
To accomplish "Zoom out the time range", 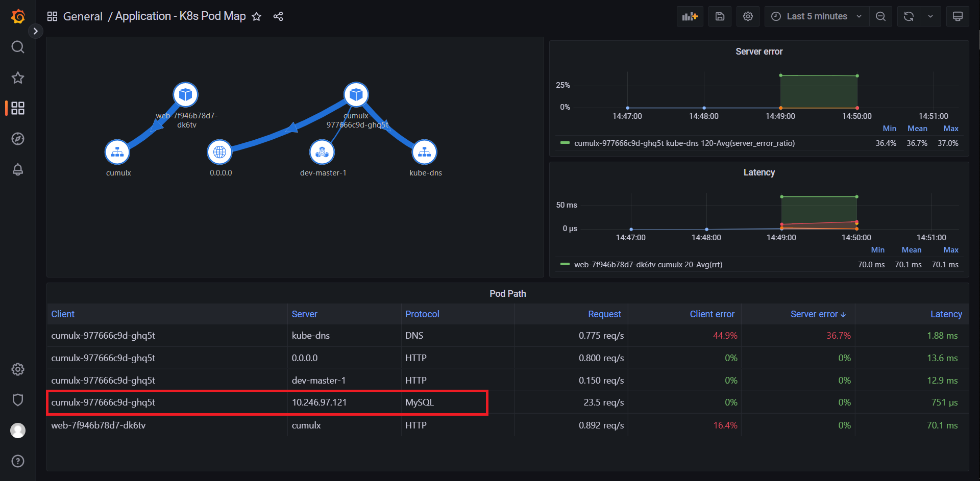I will click(x=880, y=16).
